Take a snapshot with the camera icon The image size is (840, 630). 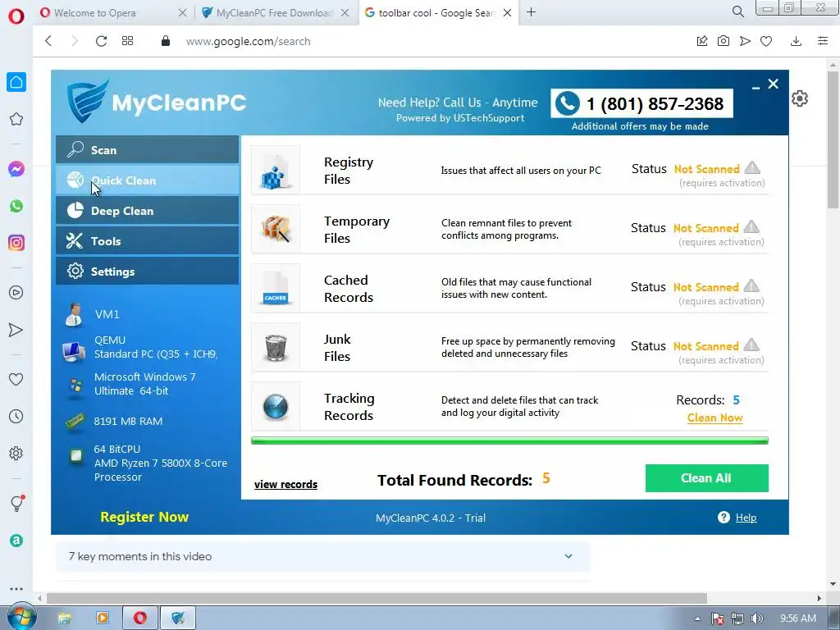coord(724,41)
